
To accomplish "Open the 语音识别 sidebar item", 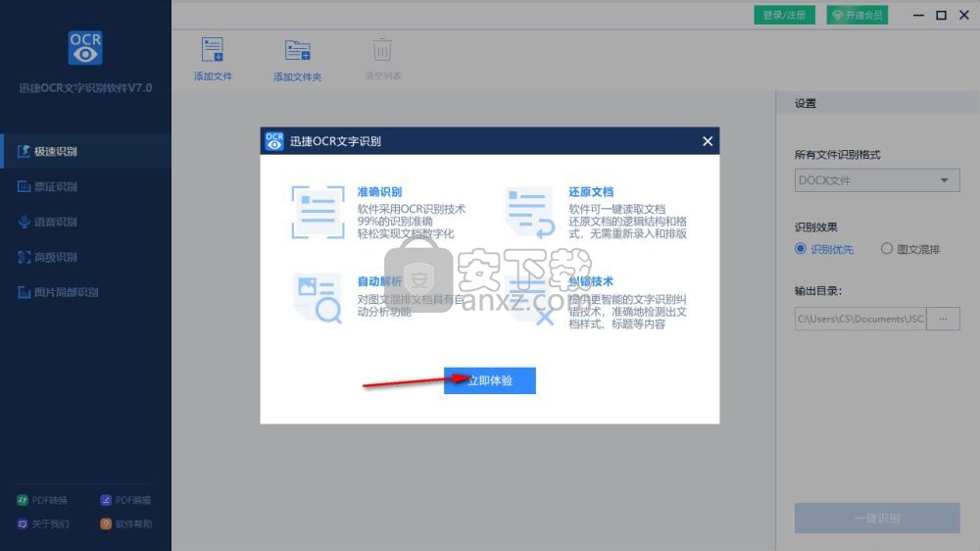I will [x=85, y=222].
